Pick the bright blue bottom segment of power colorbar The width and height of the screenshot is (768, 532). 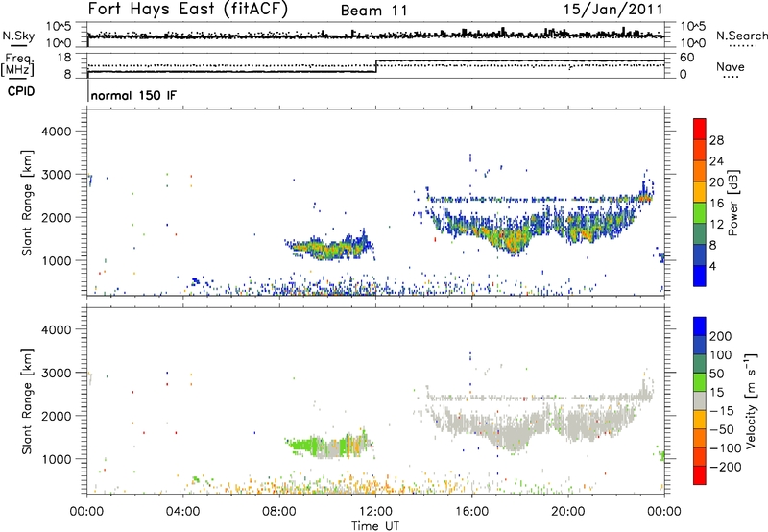click(x=700, y=276)
